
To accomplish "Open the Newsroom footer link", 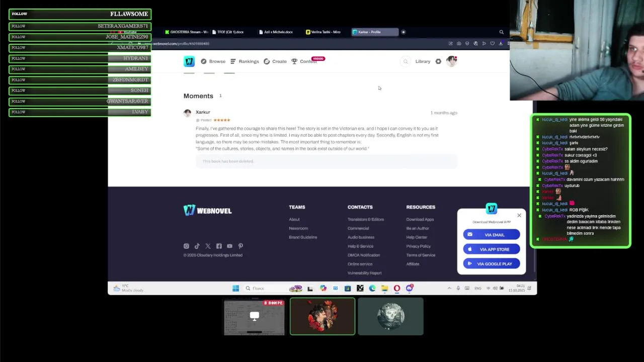I will [298, 228].
